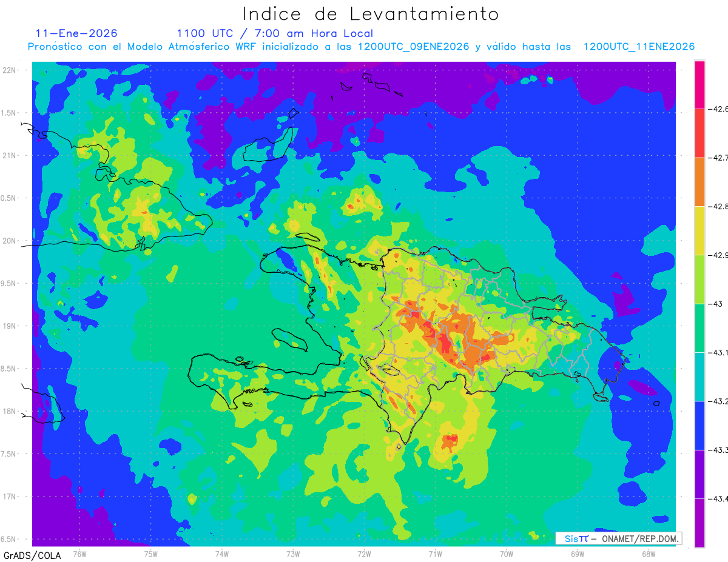Viewport: 728px width, 562px height.
Task: Click the '-43' legend value
Action: [715, 304]
